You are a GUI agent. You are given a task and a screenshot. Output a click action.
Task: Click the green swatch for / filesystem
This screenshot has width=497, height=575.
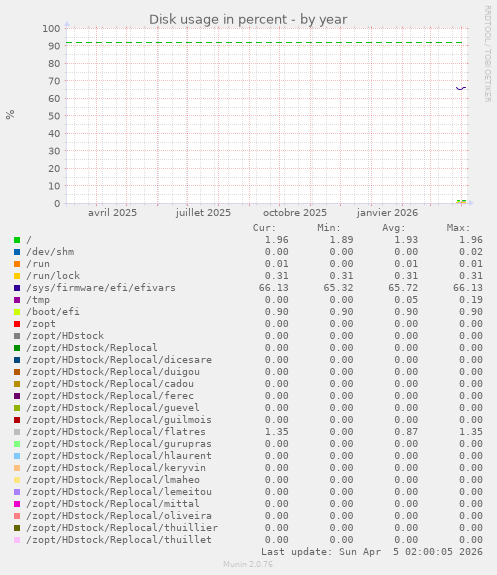pos(17,240)
